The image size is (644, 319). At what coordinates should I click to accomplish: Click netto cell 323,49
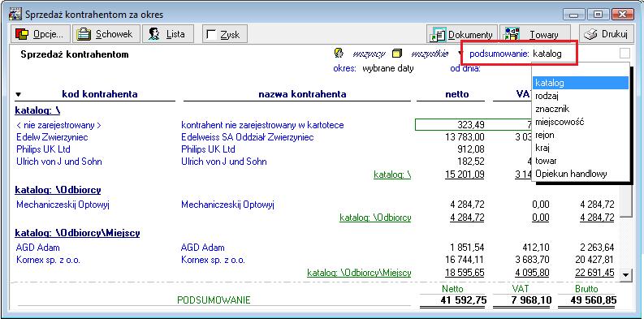tap(471, 125)
